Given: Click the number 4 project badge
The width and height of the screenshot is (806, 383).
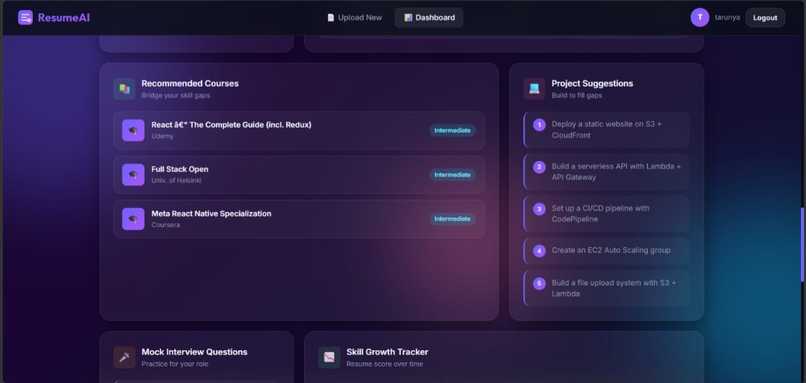Looking at the screenshot, I should 539,251.
